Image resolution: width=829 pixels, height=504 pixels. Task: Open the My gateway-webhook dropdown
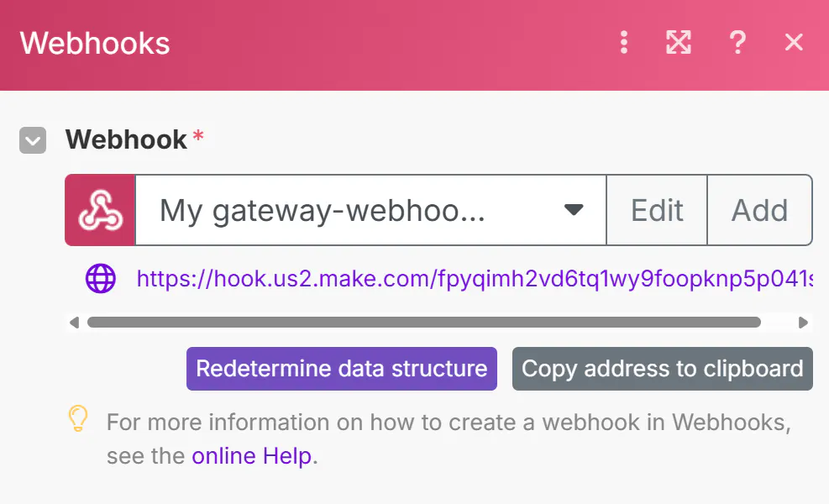click(370, 210)
